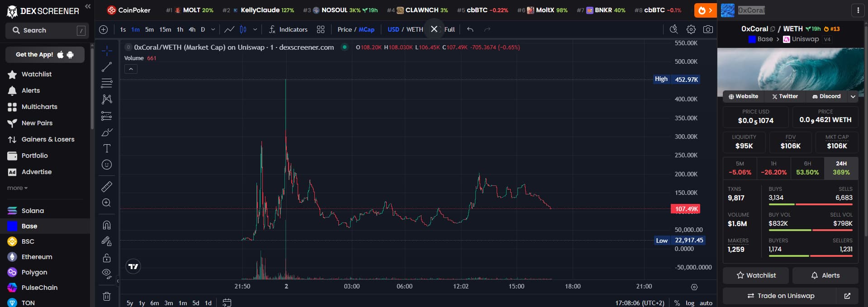Toggle log scale on chart

pos(690,303)
